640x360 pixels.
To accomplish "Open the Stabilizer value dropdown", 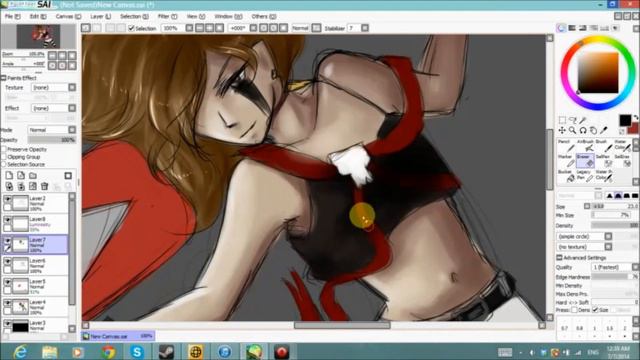I will tap(365, 28).
